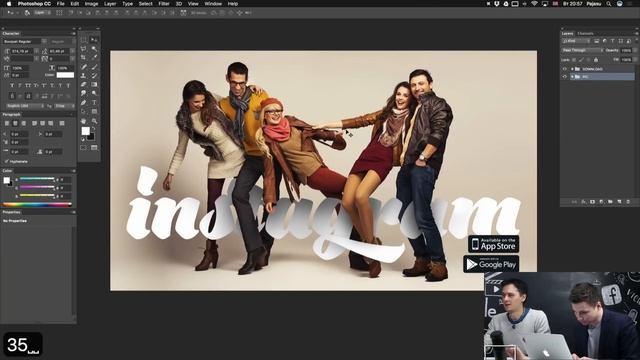Open the font style dropdown
Screen dimensions: 640x360
tap(62, 42)
